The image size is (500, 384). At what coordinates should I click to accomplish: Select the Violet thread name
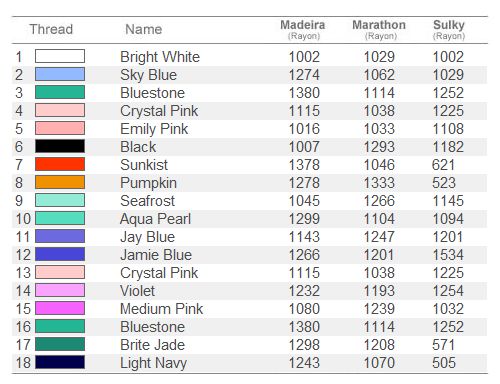point(137,291)
